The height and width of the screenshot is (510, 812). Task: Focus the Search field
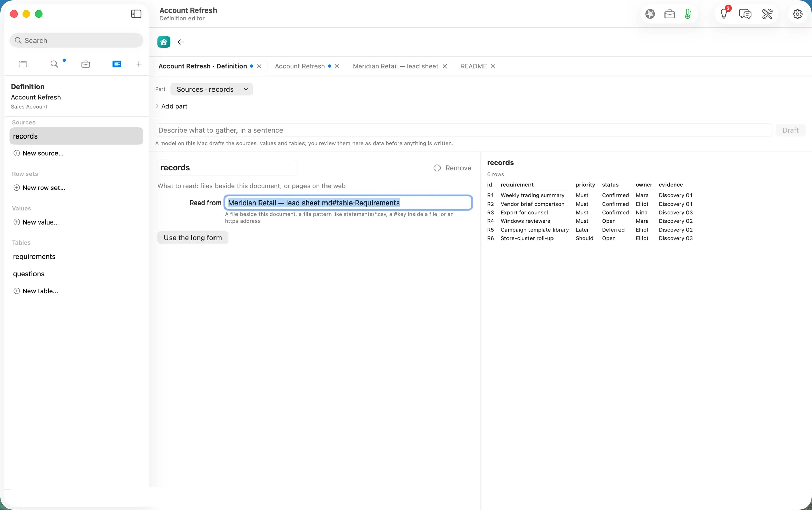76,41
